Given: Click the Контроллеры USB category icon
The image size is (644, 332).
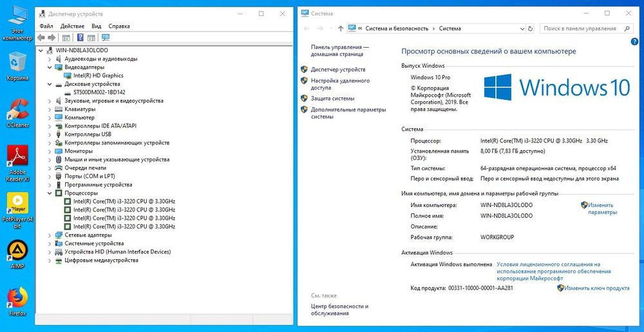Looking at the screenshot, I should [x=59, y=134].
